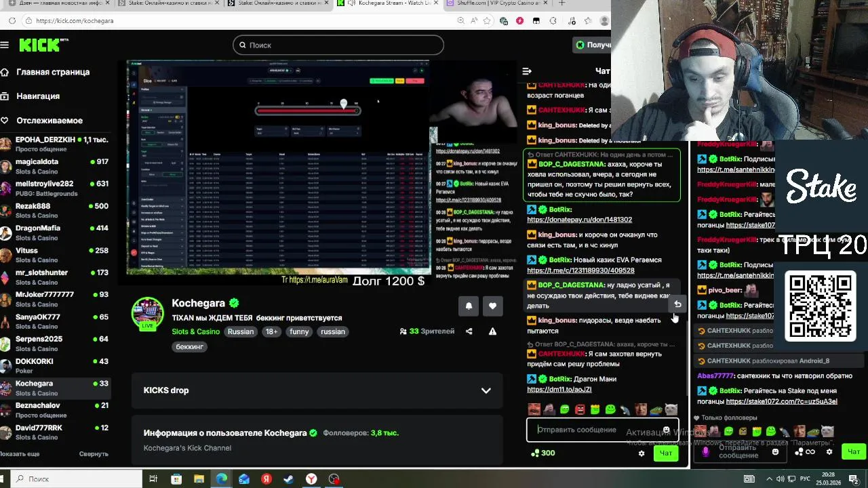Open the Kick hamburger menu
The width and height of the screenshot is (868, 488).
coord(5,45)
